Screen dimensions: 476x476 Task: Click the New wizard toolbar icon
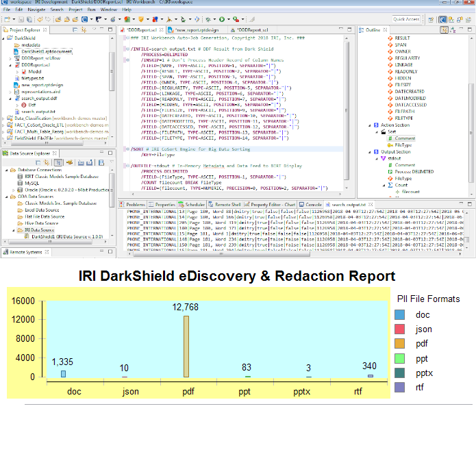[7, 19]
